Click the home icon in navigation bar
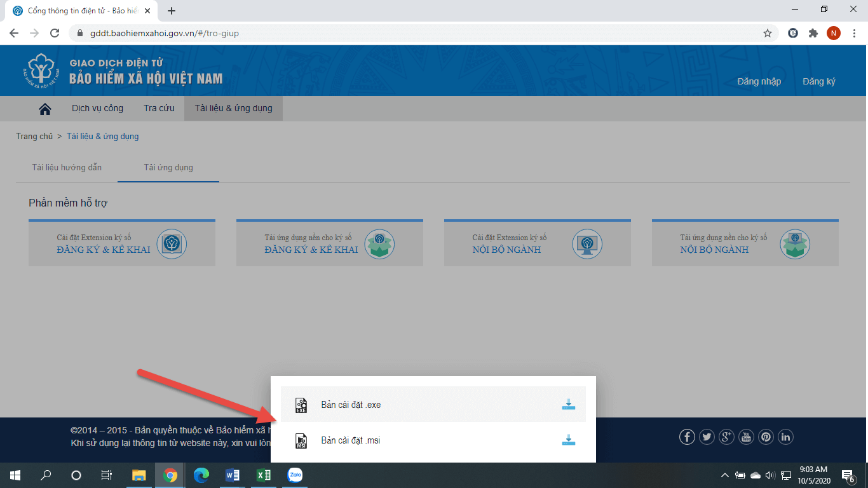The height and width of the screenshot is (488, 868). (45, 109)
